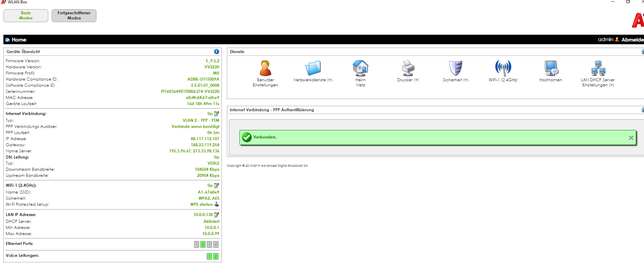
Task: Click Voice Leitungen line 1 indicator
Action: pyautogui.click(x=209, y=256)
